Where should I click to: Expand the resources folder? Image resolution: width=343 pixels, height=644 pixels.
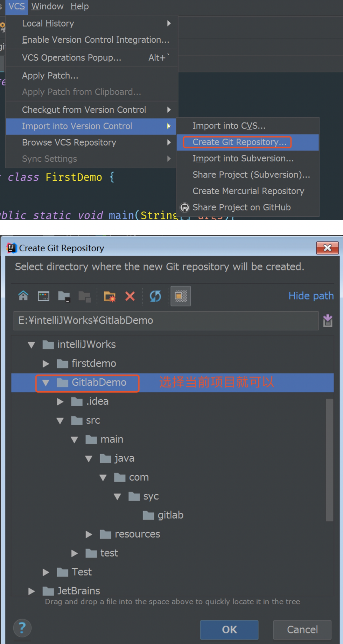pos(89,534)
